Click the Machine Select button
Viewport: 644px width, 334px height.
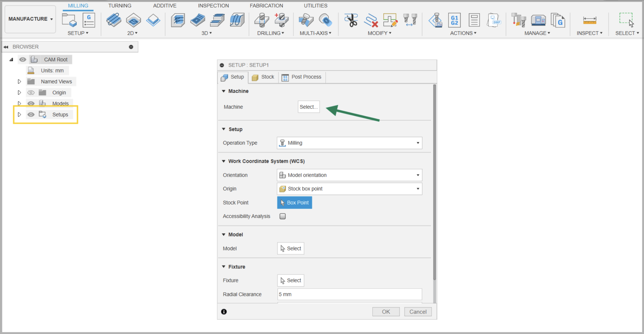pyautogui.click(x=308, y=107)
